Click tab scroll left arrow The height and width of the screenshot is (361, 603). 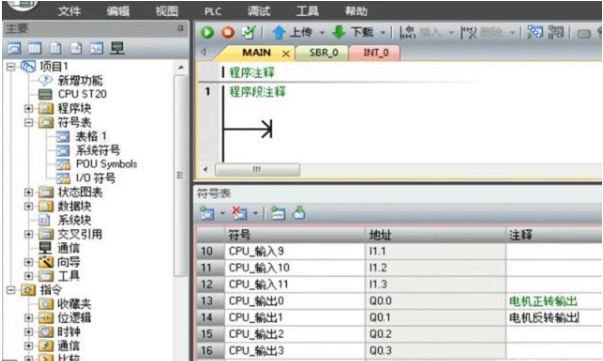[204, 52]
